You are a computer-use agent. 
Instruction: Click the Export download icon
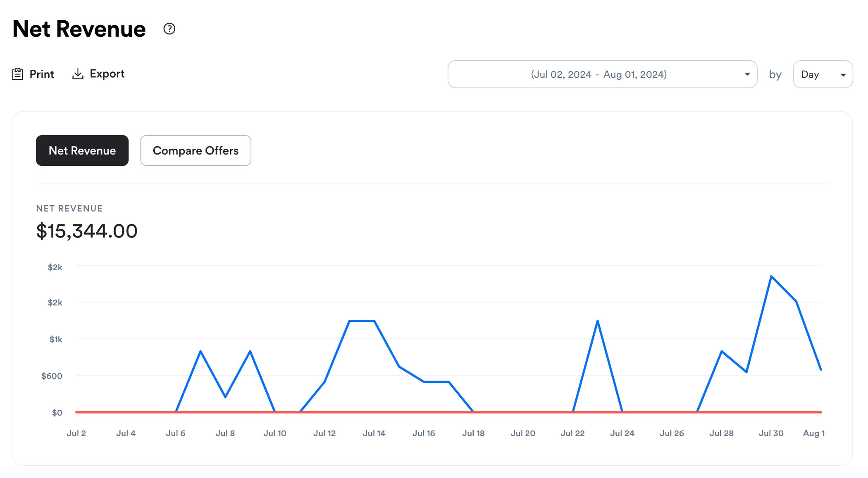pos(78,74)
